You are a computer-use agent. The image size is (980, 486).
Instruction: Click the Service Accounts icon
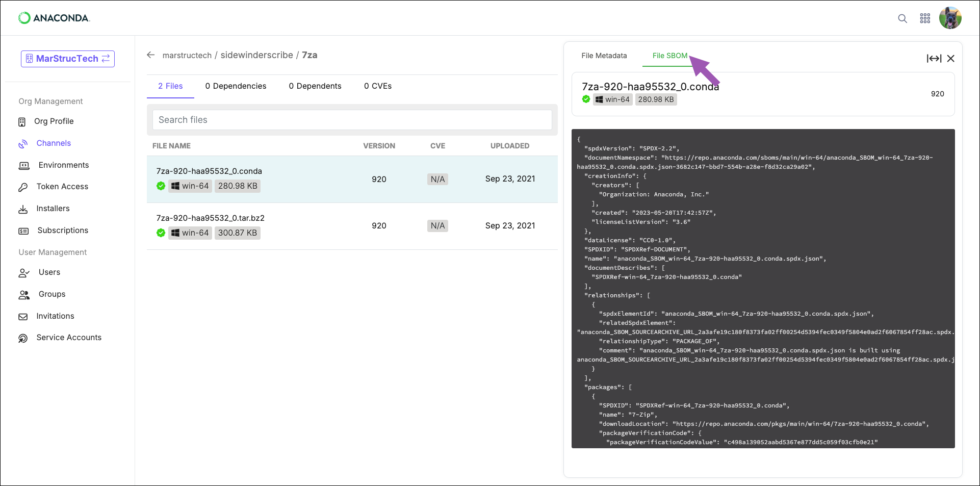pyautogui.click(x=23, y=338)
